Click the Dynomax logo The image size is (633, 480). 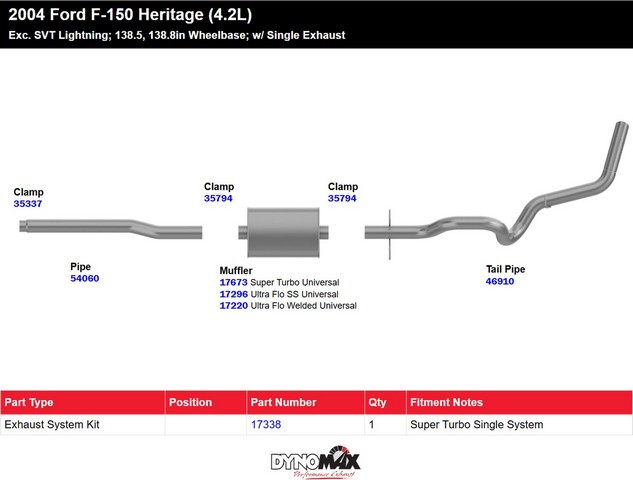click(x=316, y=462)
